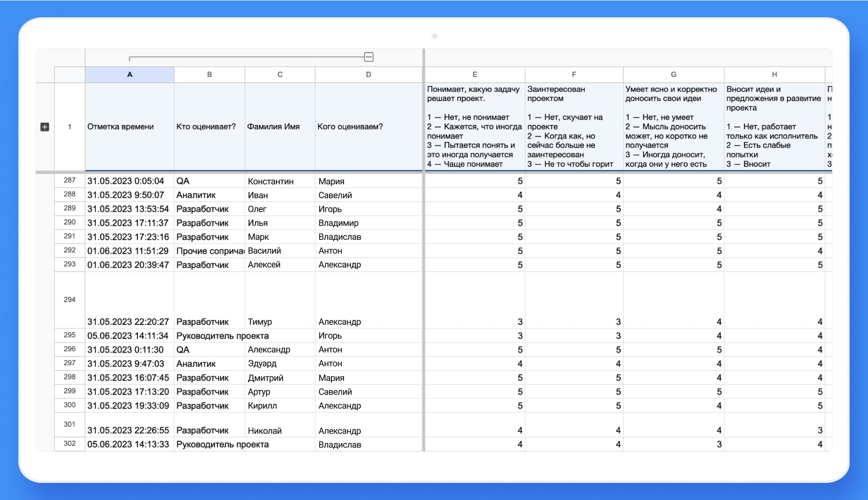Click the 'Отметка времени' header cell

130,127
